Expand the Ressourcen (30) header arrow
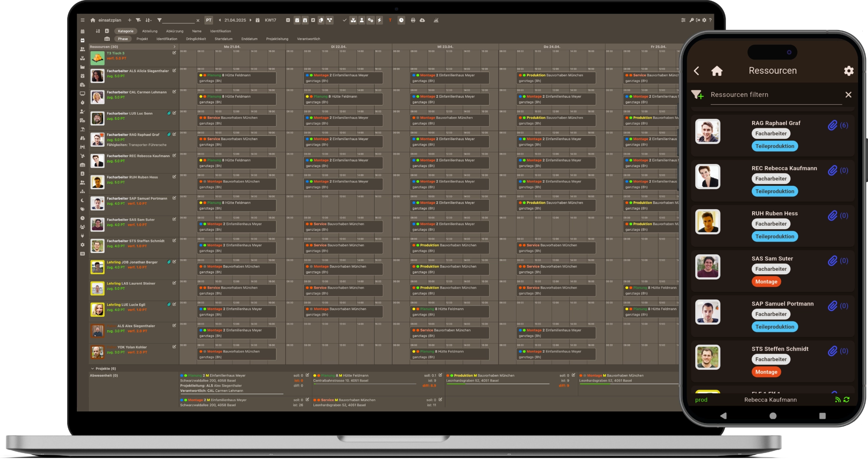 174,47
